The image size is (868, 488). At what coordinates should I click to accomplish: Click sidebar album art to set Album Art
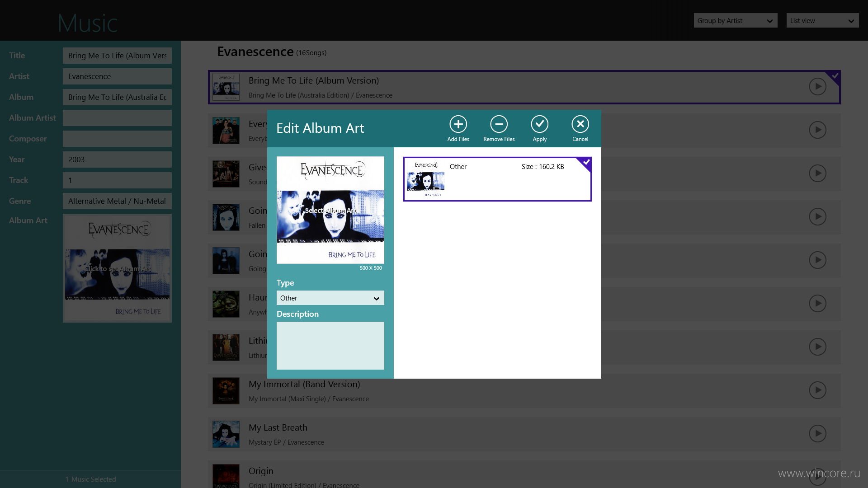(x=117, y=268)
